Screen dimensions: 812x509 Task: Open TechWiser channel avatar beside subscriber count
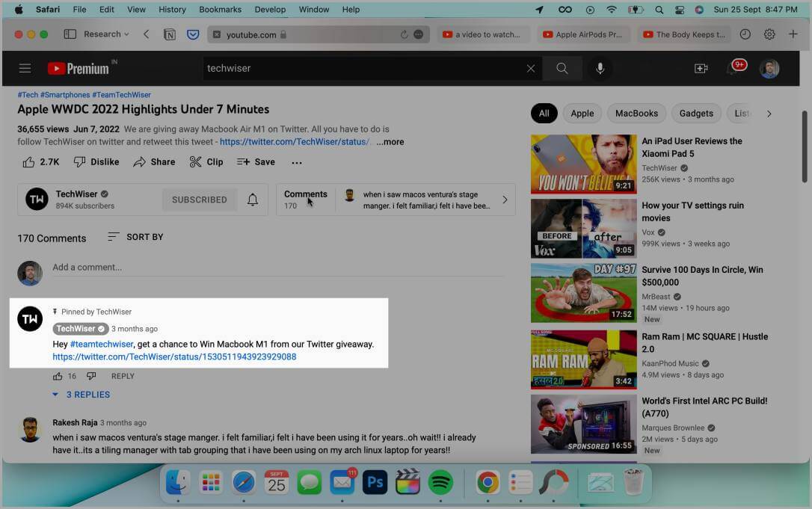(x=37, y=200)
